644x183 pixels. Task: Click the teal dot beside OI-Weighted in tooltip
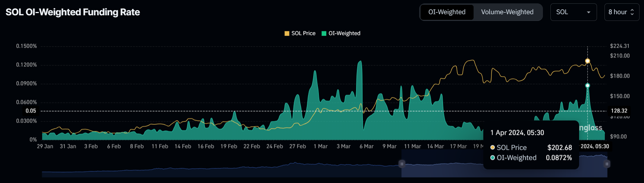(493, 158)
